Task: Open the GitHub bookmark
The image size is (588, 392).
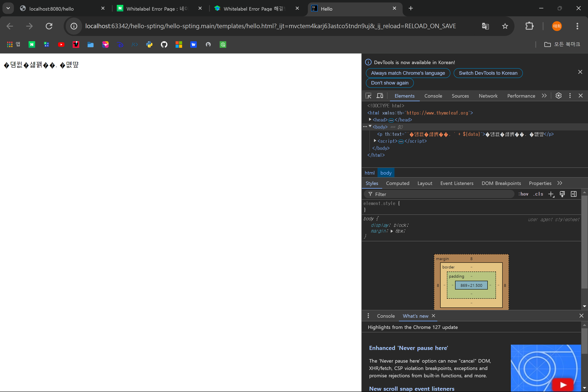Action: pyautogui.click(x=164, y=45)
